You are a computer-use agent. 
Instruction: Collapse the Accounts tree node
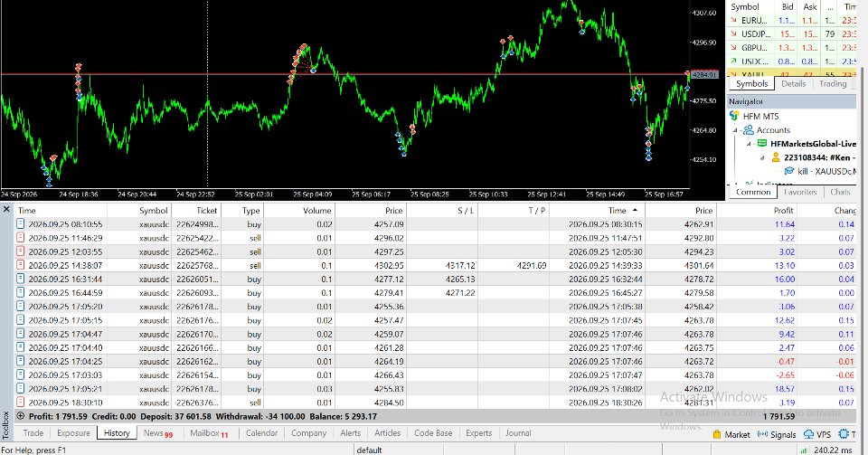736,130
